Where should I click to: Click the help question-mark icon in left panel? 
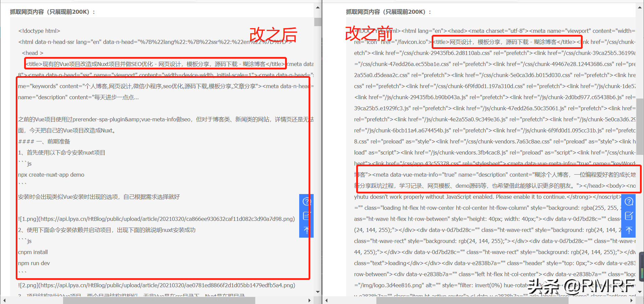(307, 201)
